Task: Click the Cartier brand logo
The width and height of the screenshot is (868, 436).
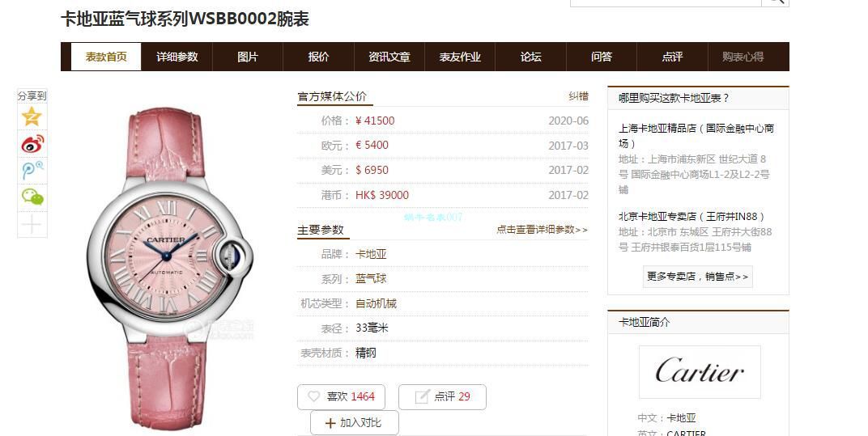Action: click(700, 372)
